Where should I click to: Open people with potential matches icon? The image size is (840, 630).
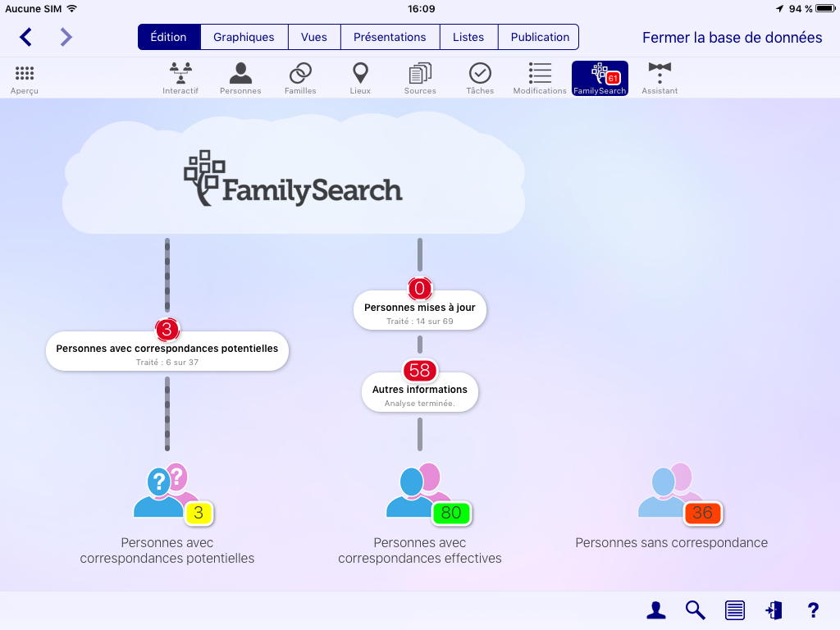167,491
